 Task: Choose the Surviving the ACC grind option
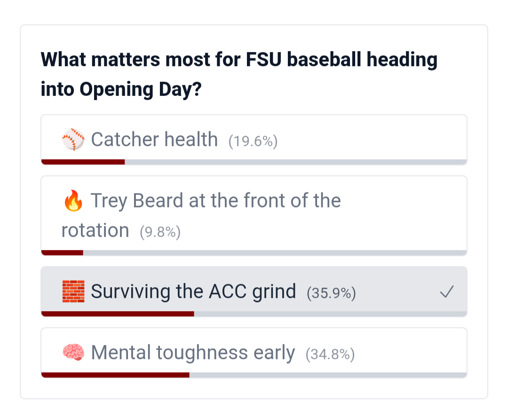pos(193,292)
